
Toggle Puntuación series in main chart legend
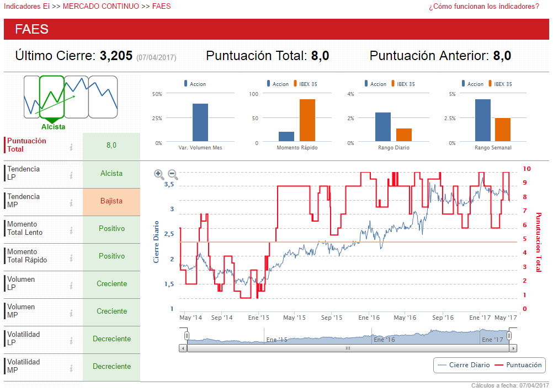coord(518,365)
